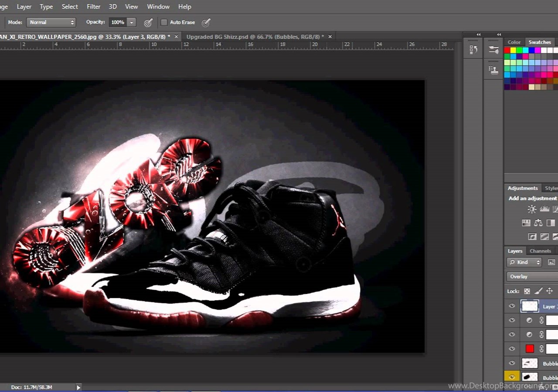This screenshot has height=392, width=558.
Task: Pick the red swatch in the top swatch row
Action: 507,51
